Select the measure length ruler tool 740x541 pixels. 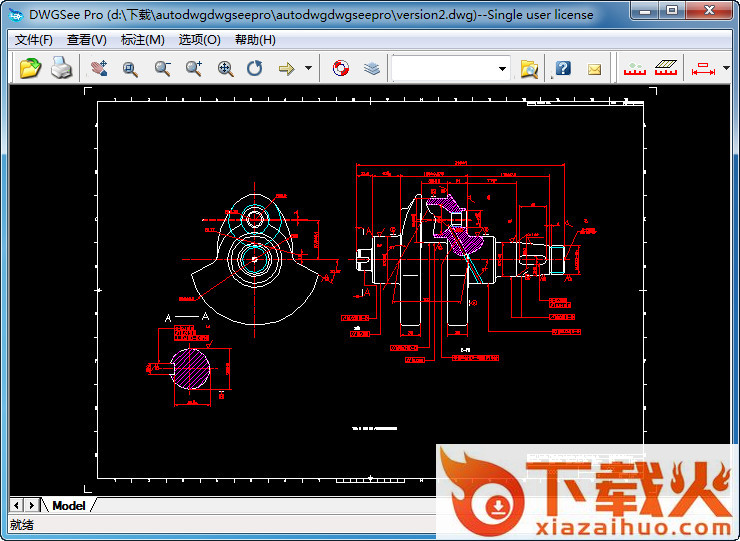(634, 68)
